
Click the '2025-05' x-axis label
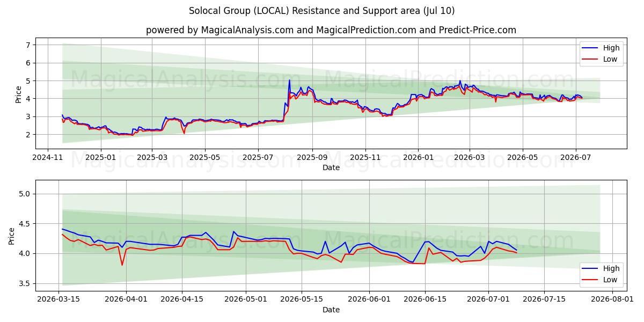pyautogui.click(x=205, y=158)
